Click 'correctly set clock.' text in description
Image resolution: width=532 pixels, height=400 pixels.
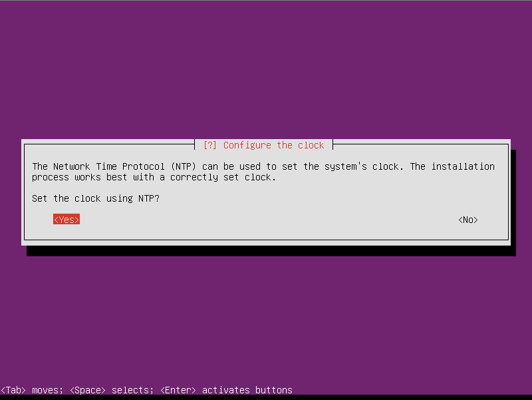click(x=223, y=177)
